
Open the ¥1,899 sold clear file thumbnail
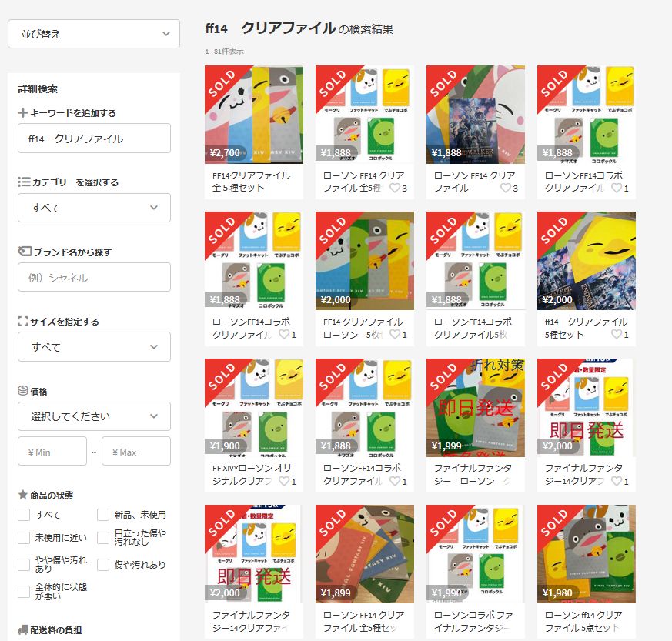click(x=365, y=554)
